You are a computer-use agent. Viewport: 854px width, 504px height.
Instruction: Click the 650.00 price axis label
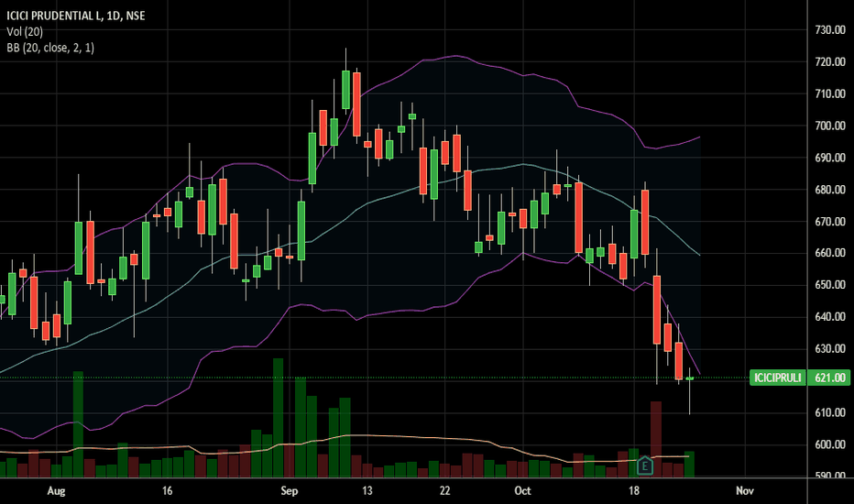coord(829,285)
